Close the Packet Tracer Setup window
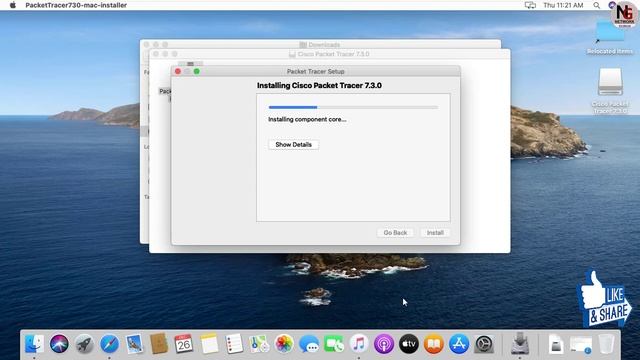 tap(178, 71)
